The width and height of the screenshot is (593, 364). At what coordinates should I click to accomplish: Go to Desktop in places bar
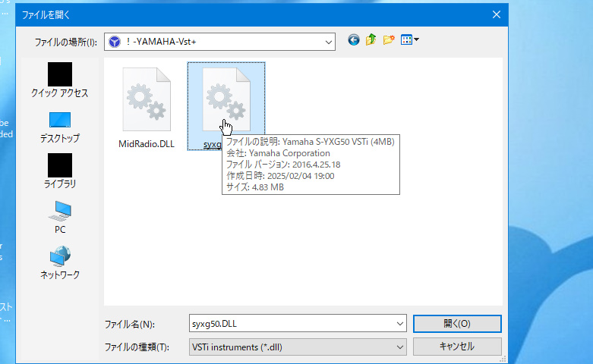tap(60, 126)
